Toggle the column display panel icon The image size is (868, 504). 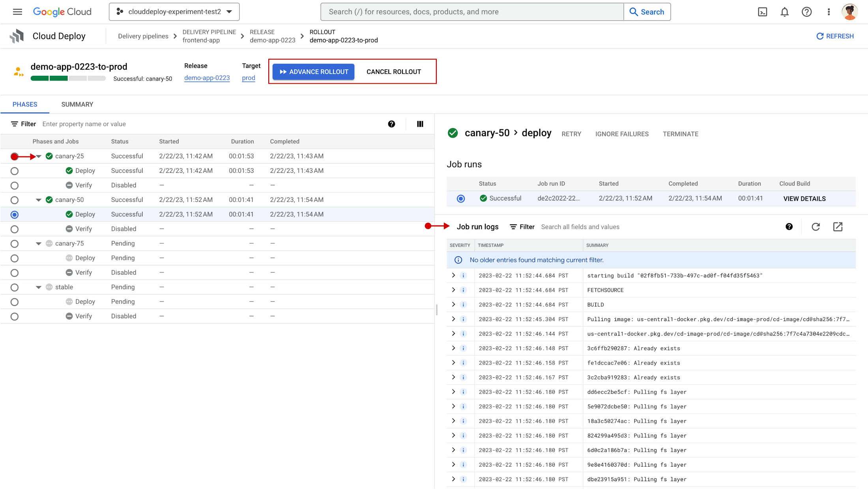point(420,123)
